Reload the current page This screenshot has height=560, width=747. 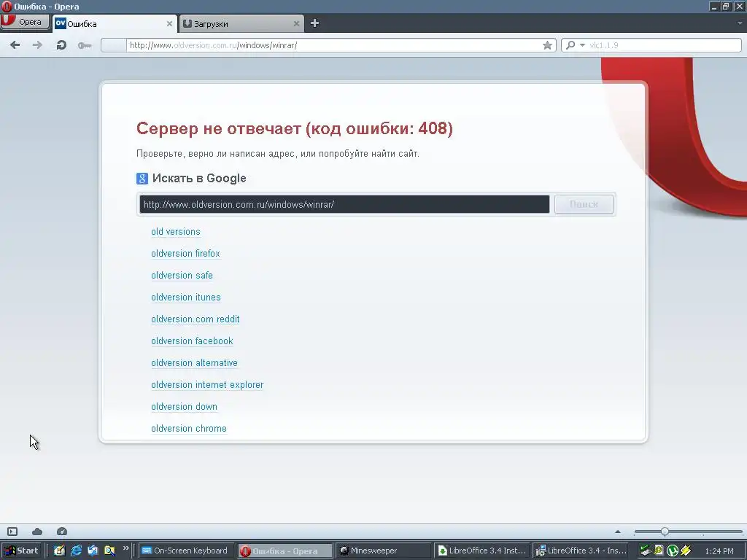pyautogui.click(x=61, y=45)
